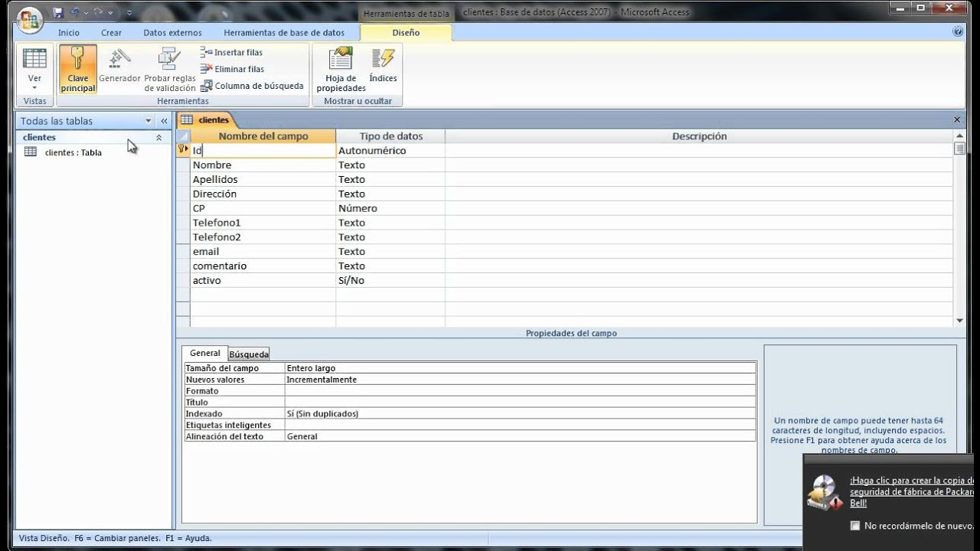Open the Crear ribbon tab
980x551 pixels.
point(112,33)
